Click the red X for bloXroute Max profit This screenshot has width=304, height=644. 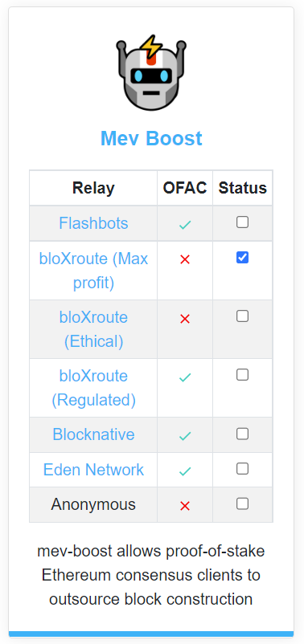[185, 259]
